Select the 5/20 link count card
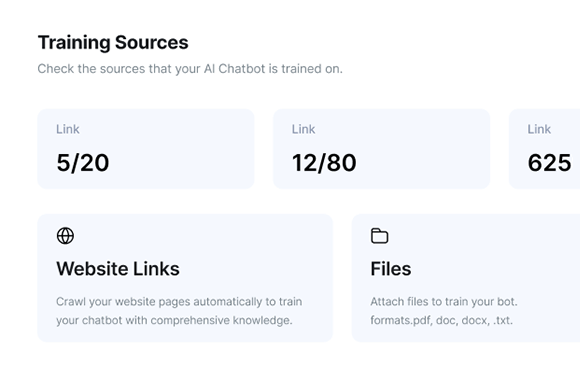 pyautogui.click(x=146, y=149)
